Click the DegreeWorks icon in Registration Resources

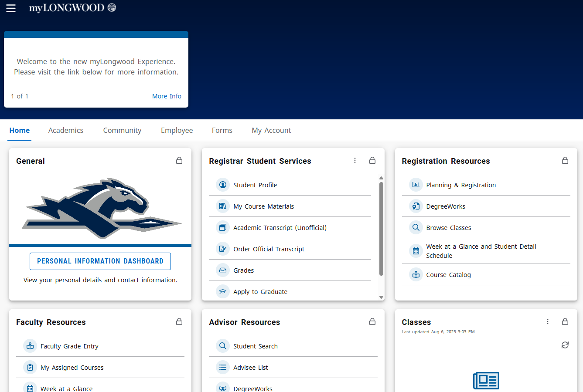click(x=416, y=206)
